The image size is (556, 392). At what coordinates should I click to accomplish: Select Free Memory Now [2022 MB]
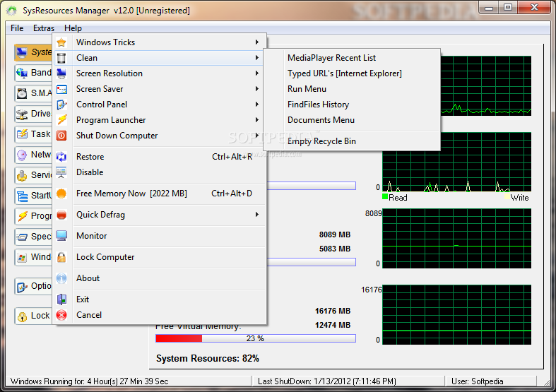(159, 194)
